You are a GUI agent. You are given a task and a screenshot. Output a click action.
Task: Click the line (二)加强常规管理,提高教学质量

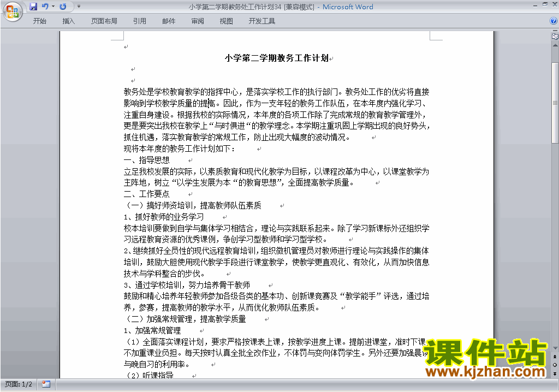[x=185, y=319]
